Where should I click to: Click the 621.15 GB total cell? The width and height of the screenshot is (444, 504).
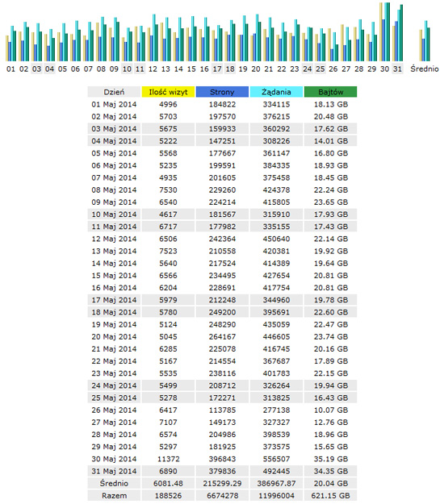[331, 496]
